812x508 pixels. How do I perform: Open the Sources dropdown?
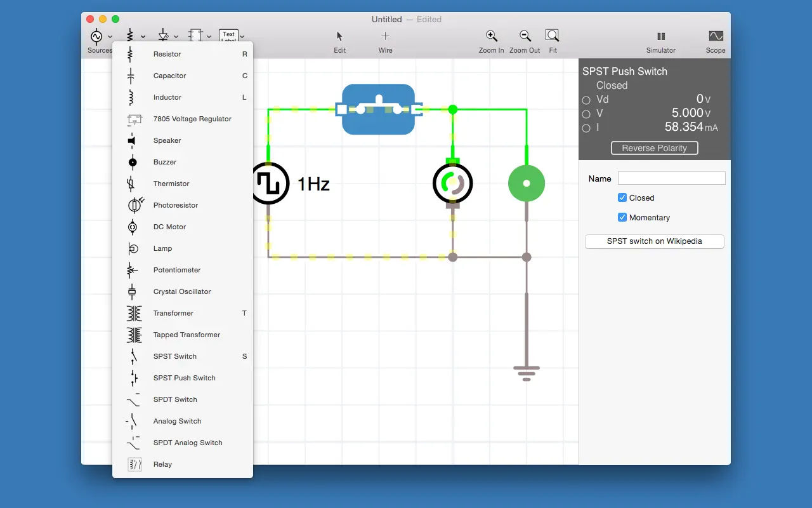110,36
